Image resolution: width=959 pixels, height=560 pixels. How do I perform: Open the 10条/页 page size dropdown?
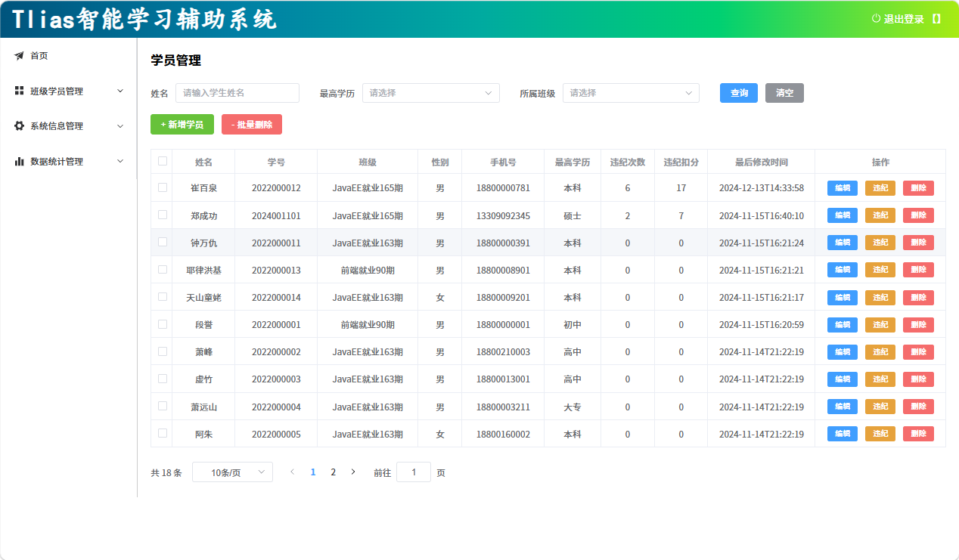[232, 472]
